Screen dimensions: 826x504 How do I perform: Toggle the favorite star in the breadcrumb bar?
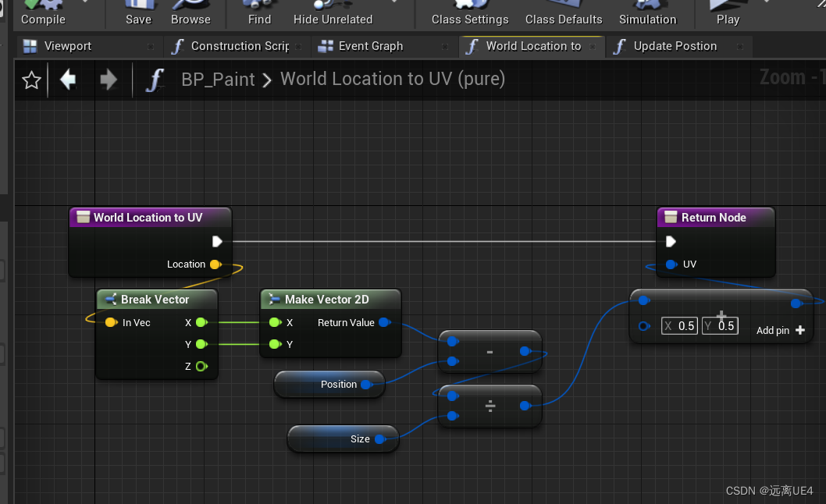pos(30,79)
